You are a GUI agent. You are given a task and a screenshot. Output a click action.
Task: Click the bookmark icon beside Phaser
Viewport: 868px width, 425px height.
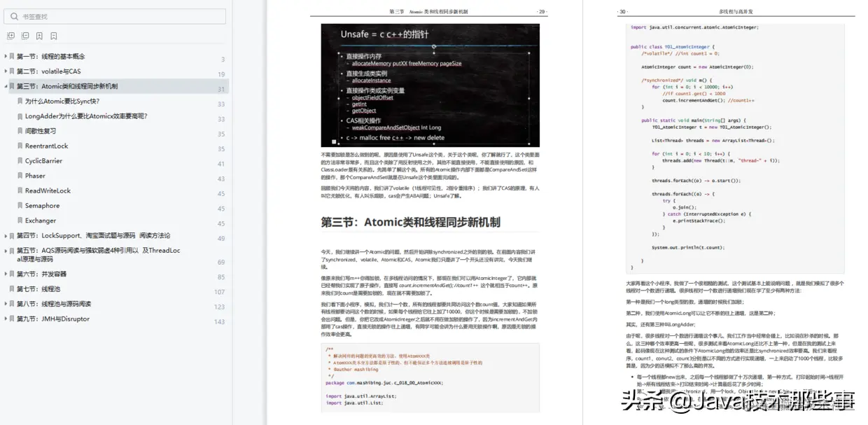(x=20, y=176)
